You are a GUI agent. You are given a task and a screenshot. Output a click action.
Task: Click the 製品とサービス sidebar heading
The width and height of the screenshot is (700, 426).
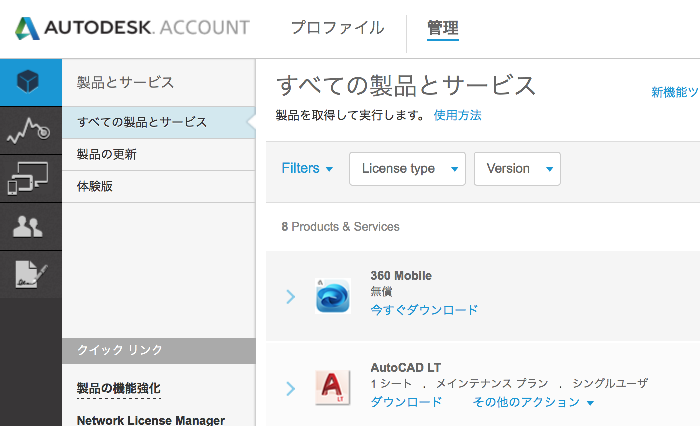(x=125, y=83)
